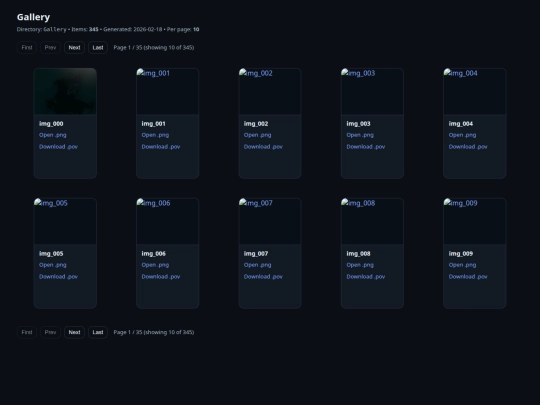Screen dimensions: 540x405
Task: Download .pov file for img_000
Action: (59, 147)
